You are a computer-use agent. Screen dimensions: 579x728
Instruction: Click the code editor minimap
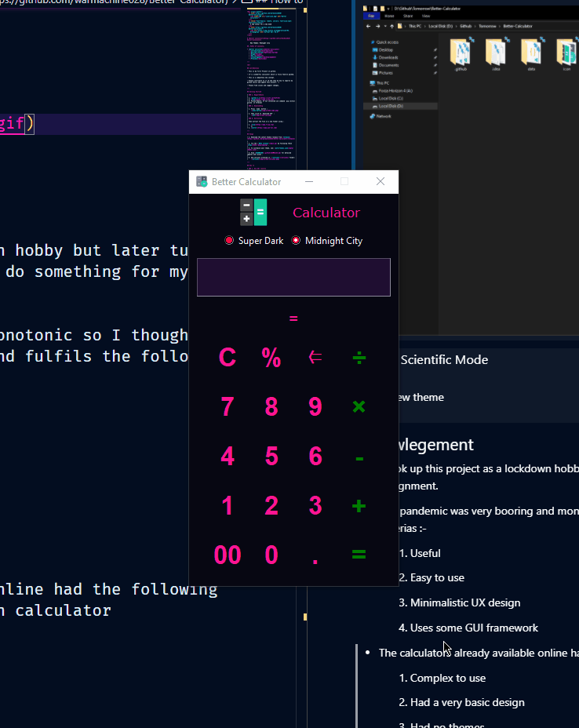tap(271, 88)
